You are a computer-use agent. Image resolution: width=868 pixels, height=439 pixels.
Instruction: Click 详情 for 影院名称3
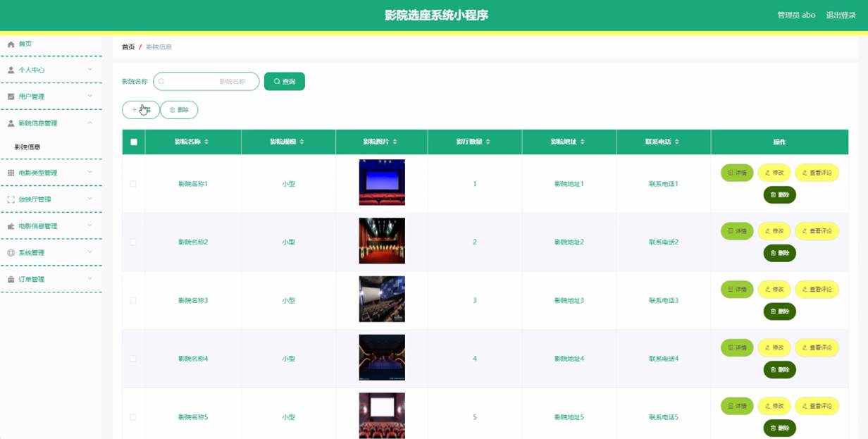point(737,290)
